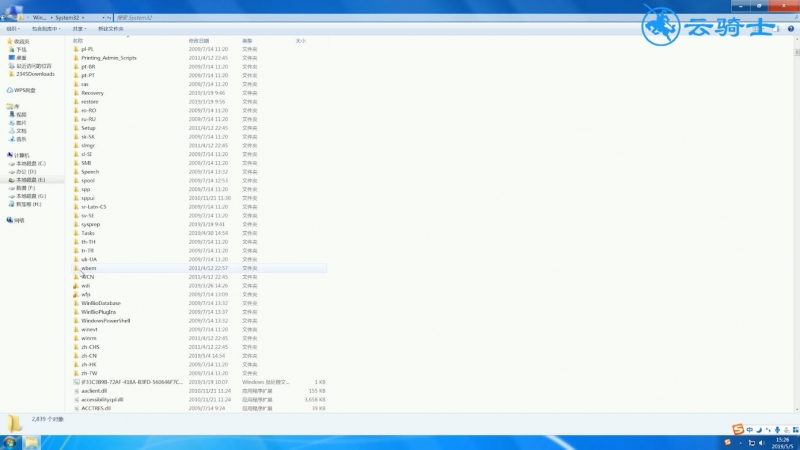Select the WinBioPlugIns folder row
Screen dimensions: 800x450
[x=199, y=312]
